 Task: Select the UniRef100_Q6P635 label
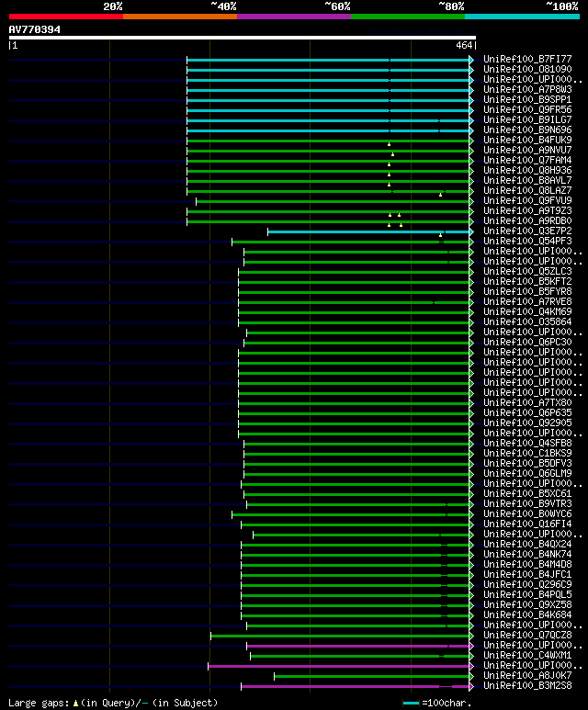pos(527,412)
